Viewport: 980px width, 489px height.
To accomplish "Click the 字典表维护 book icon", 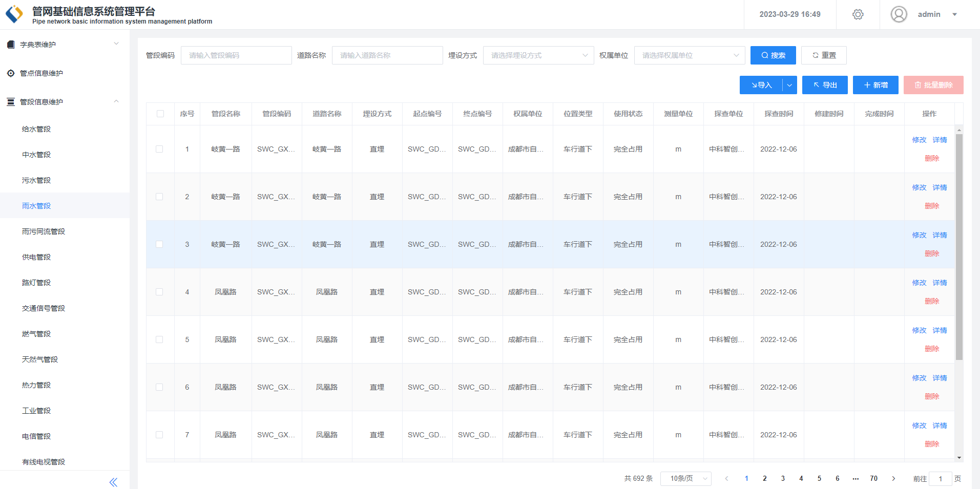I will coord(11,45).
